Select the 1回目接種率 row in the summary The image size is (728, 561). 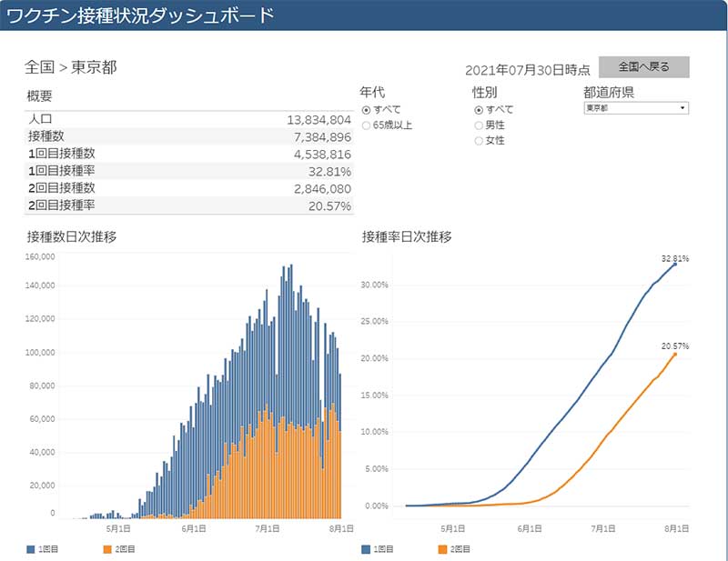tap(188, 171)
